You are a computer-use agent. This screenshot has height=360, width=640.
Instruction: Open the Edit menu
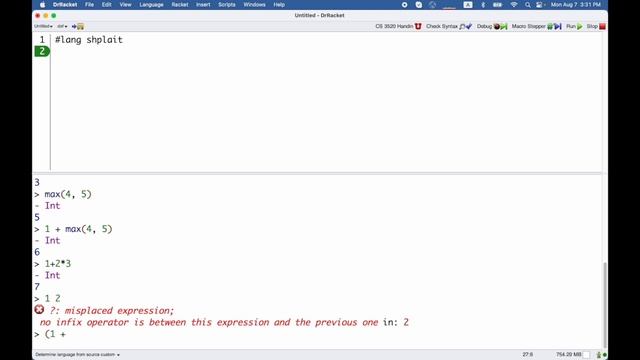tap(107, 4)
